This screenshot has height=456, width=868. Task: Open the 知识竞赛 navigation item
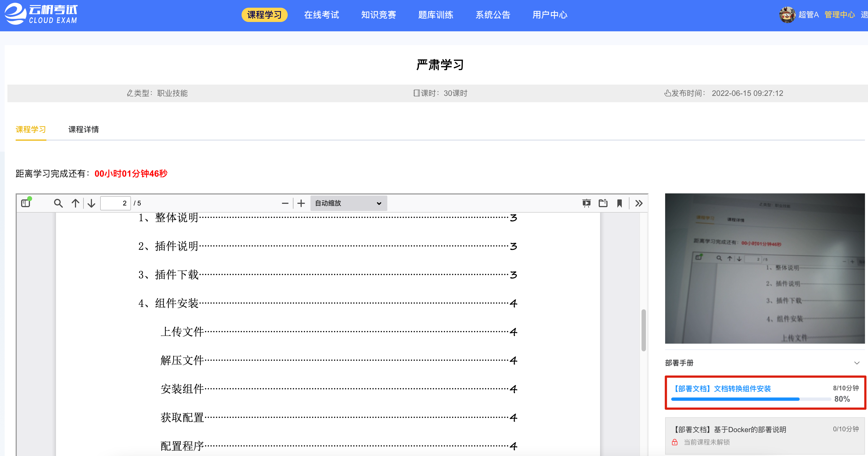tap(378, 15)
